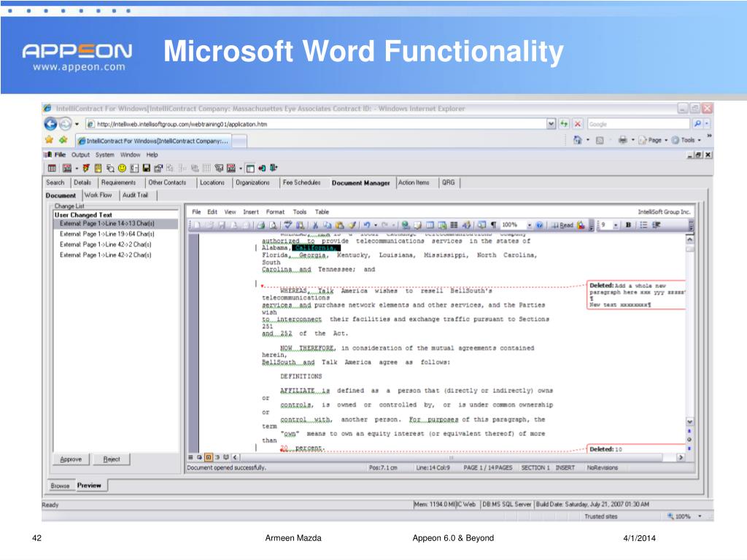Switch to the Requirements tab

[x=119, y=182]
